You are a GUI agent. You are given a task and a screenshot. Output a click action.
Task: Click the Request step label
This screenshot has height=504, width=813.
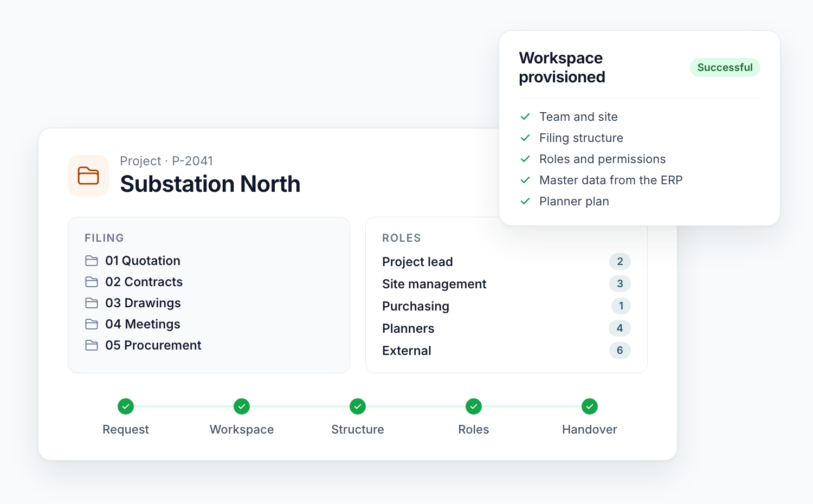pyautogui.click(x=126, y=429)
